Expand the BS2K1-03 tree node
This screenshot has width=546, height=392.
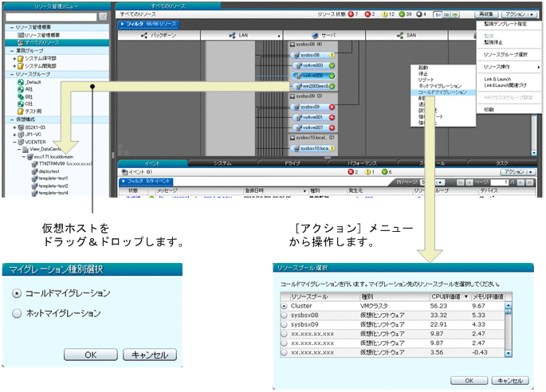[x=14, y=127]
